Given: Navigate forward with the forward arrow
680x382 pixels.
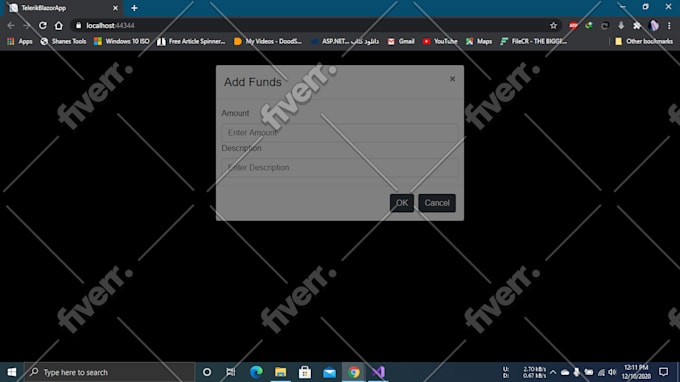Looking at the screenshot, I should (x=26, y=26).
